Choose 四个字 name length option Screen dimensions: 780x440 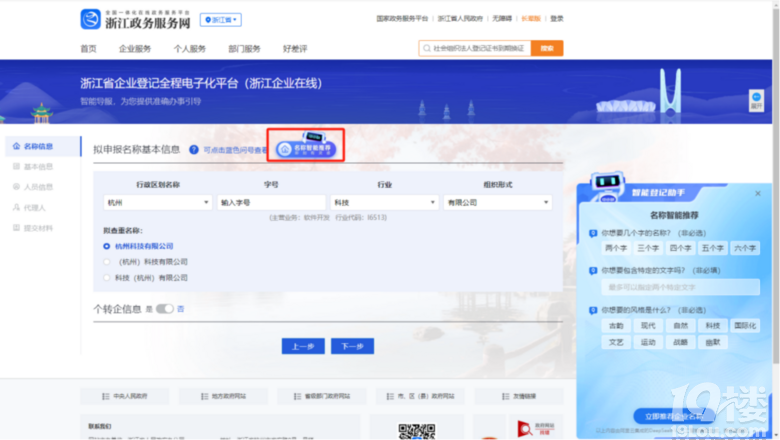(681, 248)
